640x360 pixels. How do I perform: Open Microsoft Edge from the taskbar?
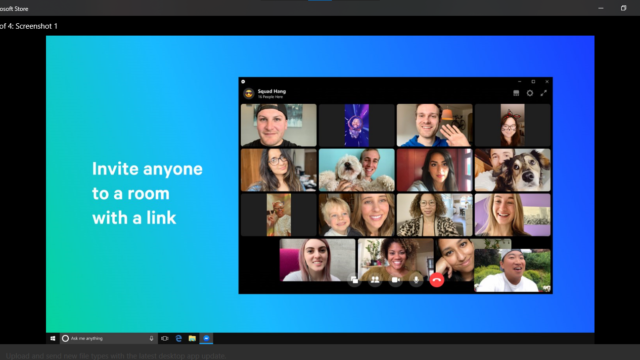(x=178, y=338)
